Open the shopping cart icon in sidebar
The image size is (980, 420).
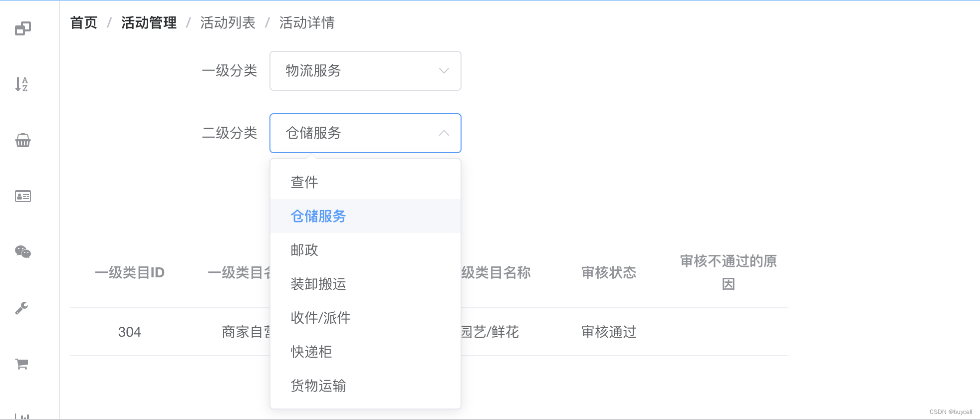point(22,364)
